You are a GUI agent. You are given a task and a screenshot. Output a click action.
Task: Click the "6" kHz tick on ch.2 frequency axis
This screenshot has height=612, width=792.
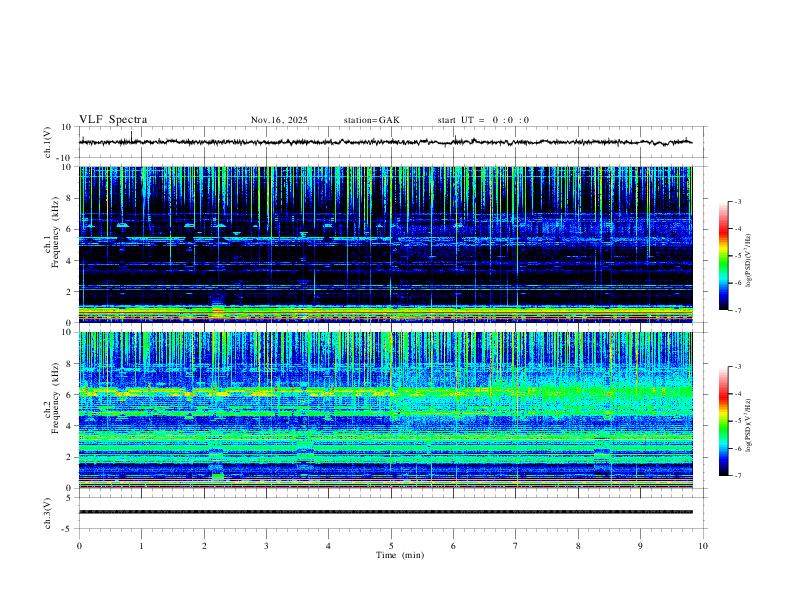pyautogui.click(x=70, y=395)
